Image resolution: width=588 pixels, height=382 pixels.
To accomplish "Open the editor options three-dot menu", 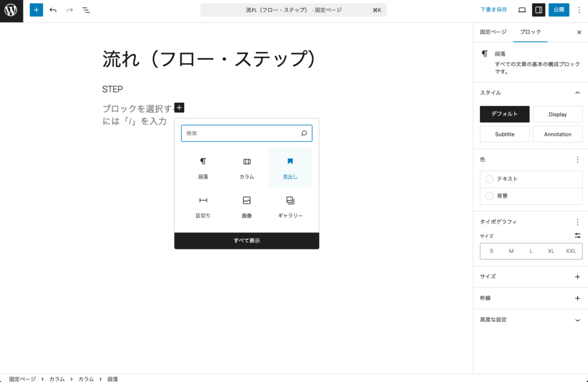I will pyautogui.click(x=578, y=10).
